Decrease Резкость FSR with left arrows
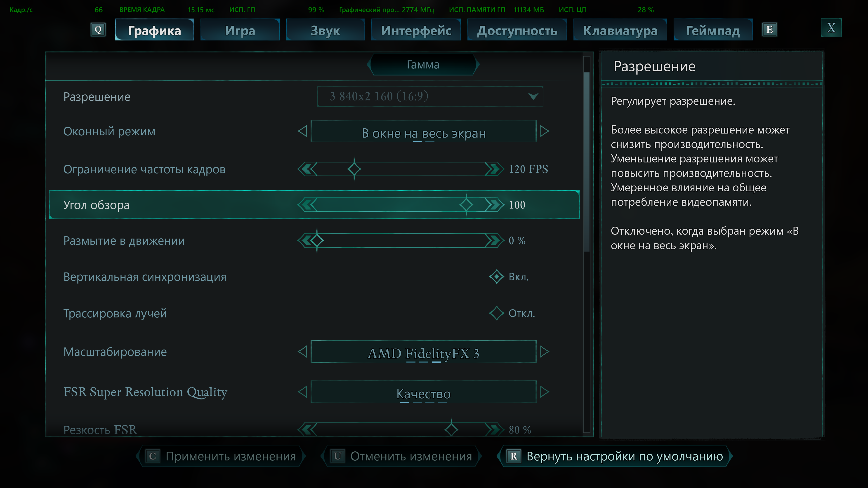The height and width of the screenshot is (488, 868). (x=307, y=429)
